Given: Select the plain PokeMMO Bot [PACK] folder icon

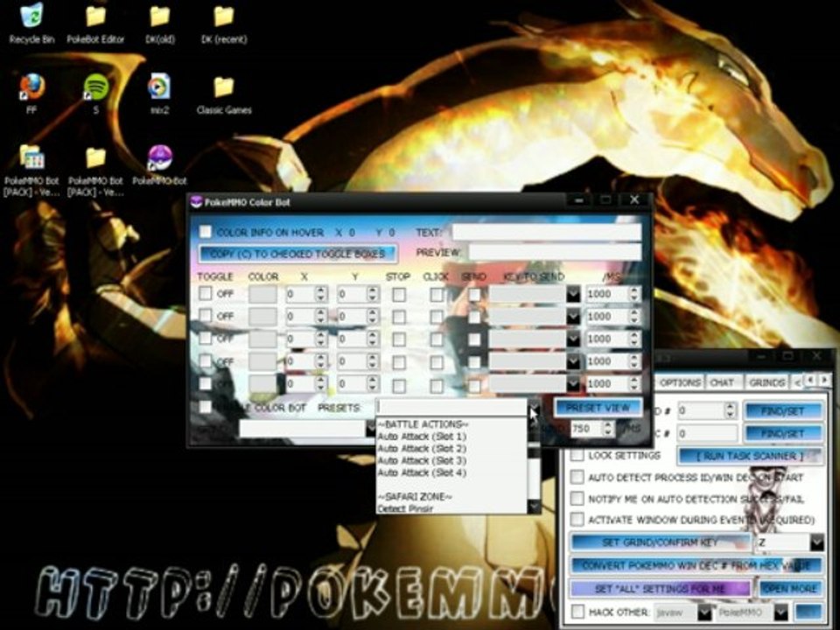Looking at the screenshot, I should [x=96, y=157].
